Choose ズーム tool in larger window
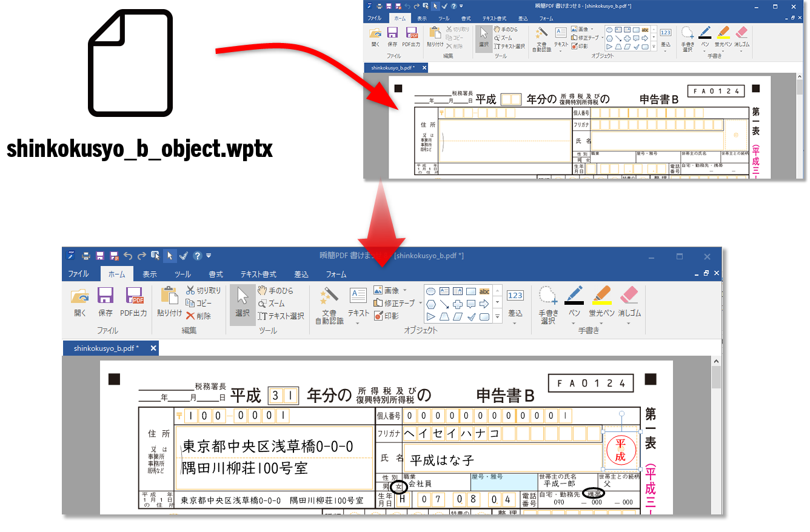The height and width of the screenshot is (532, 810). click(x=272, y=303)
